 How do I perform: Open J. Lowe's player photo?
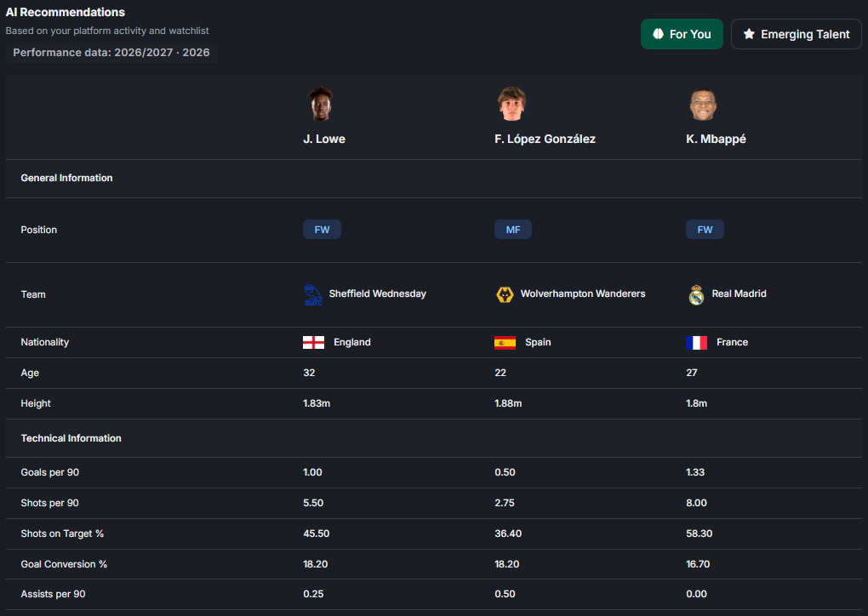tap(321, 104)
